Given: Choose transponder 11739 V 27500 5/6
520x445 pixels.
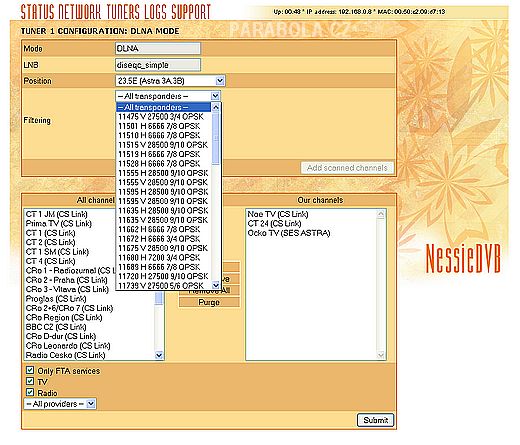Looking at the screenshot, I should coord(163,285).
